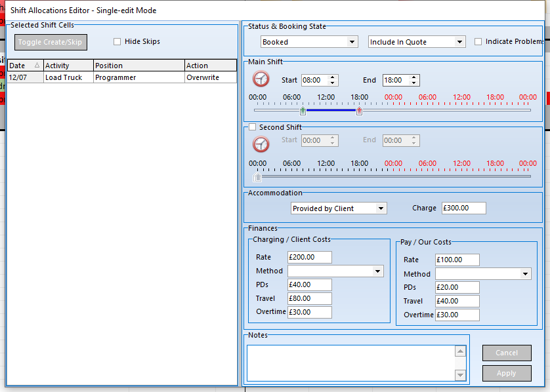Increase Main Shift Start time with up arrow
This screenshot has width=550, height=392.
[333, 77]
